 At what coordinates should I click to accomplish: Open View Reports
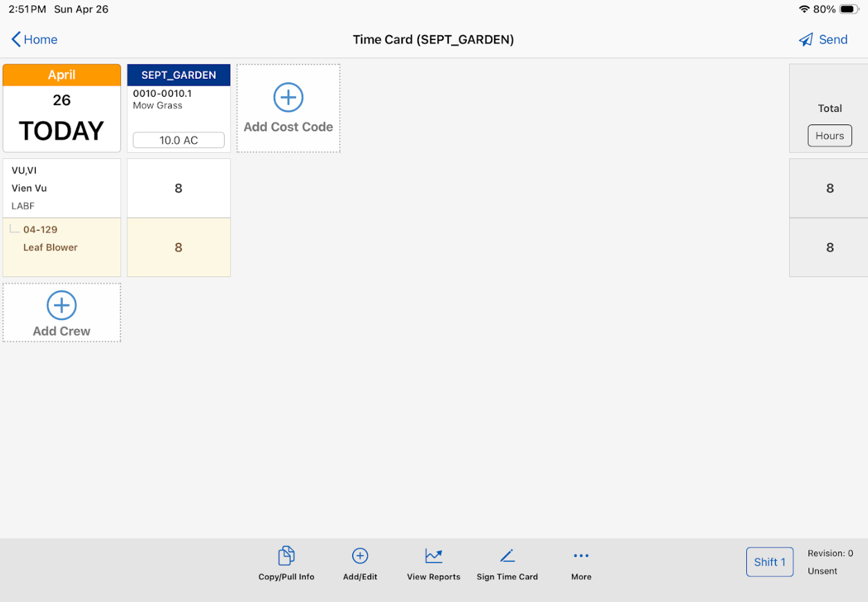(x=434, y=564)
